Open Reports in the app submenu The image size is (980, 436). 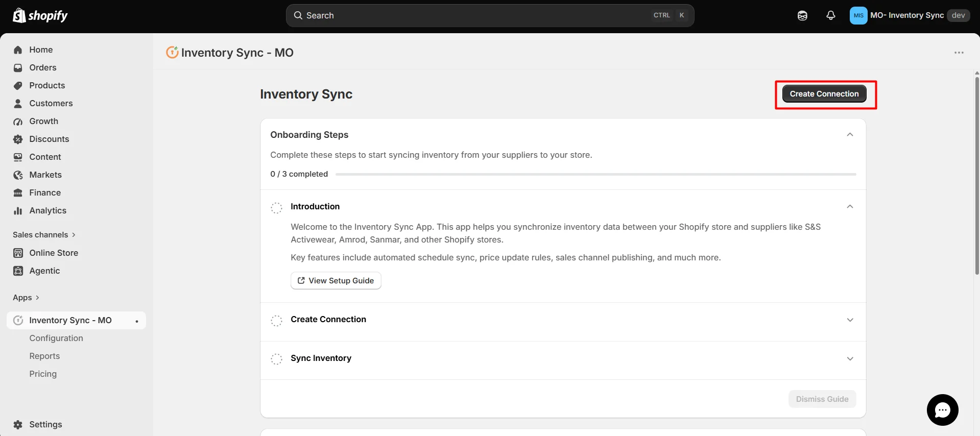click(44, 356)
